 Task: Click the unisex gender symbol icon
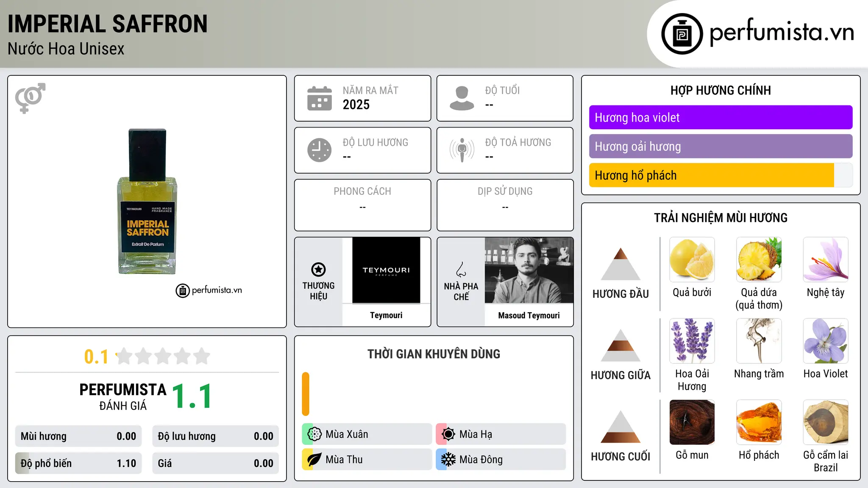click(30, 98)
